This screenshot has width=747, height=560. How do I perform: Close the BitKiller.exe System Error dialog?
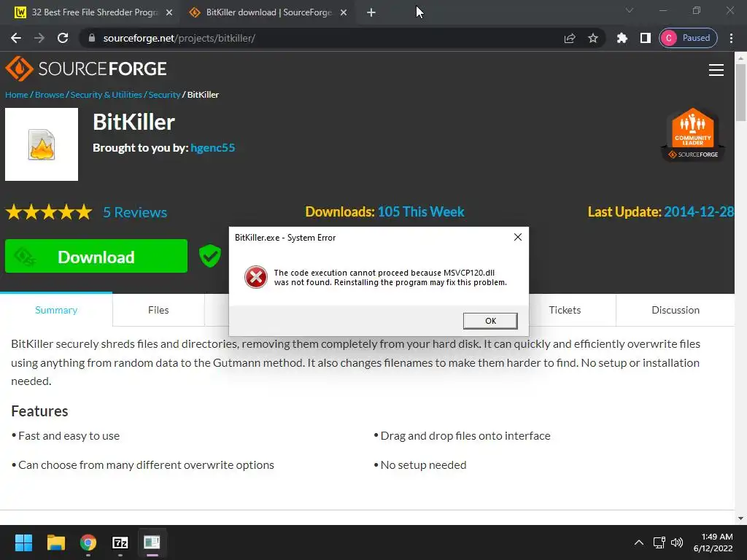click(518, 237)
